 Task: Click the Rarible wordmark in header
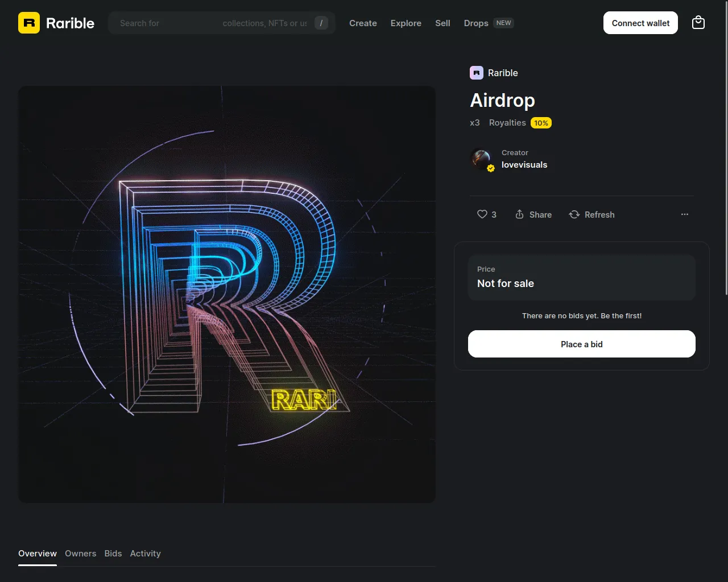[x=70, y=23]
